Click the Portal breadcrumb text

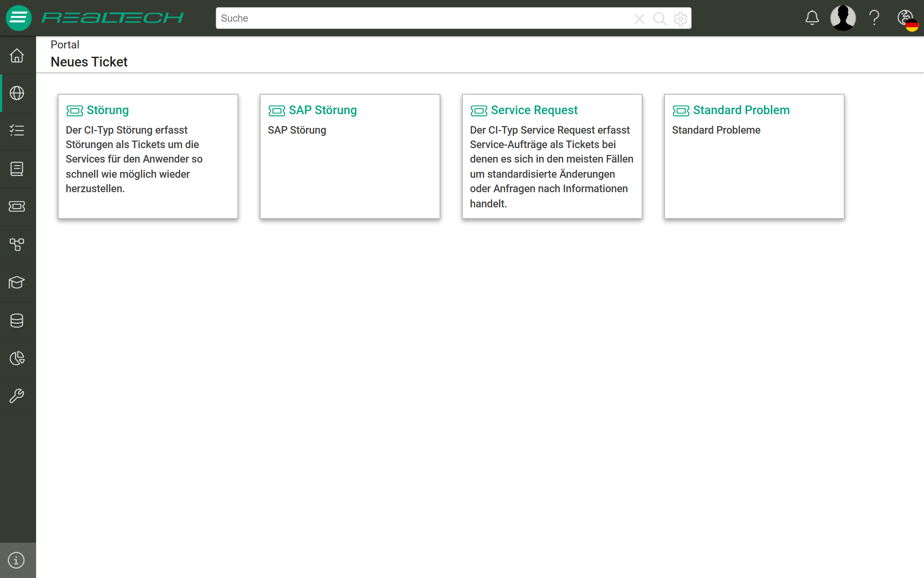point(65,45)
